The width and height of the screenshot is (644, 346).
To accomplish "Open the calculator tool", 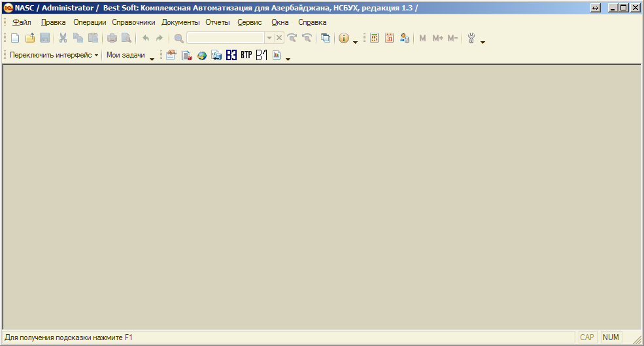I will (x=374, y=39).
